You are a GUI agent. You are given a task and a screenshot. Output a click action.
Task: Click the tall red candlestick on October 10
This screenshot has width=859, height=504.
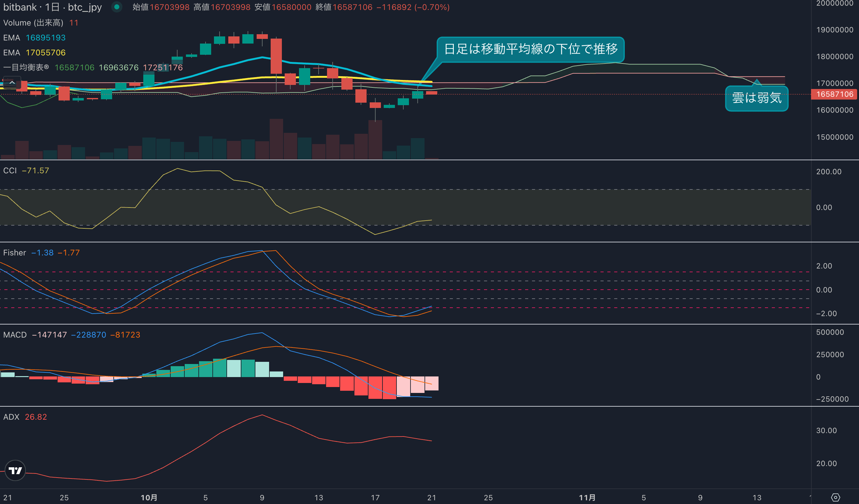[x=276, y=56]
